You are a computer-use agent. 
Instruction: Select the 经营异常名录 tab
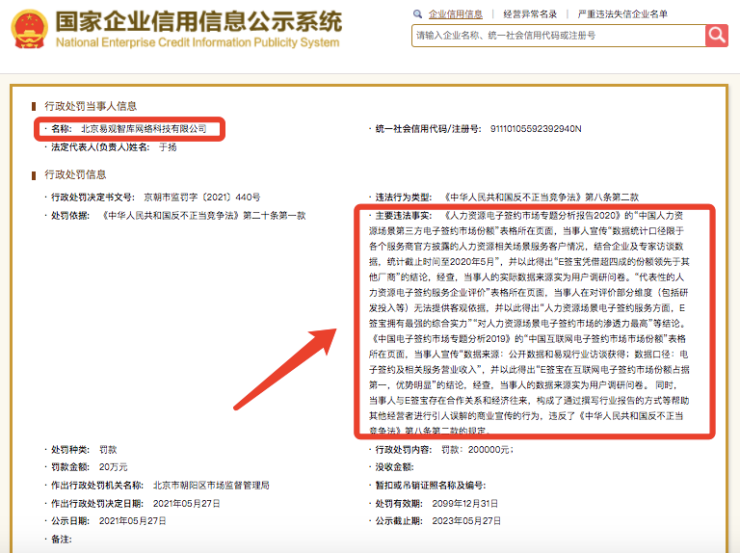coord(527,14)
